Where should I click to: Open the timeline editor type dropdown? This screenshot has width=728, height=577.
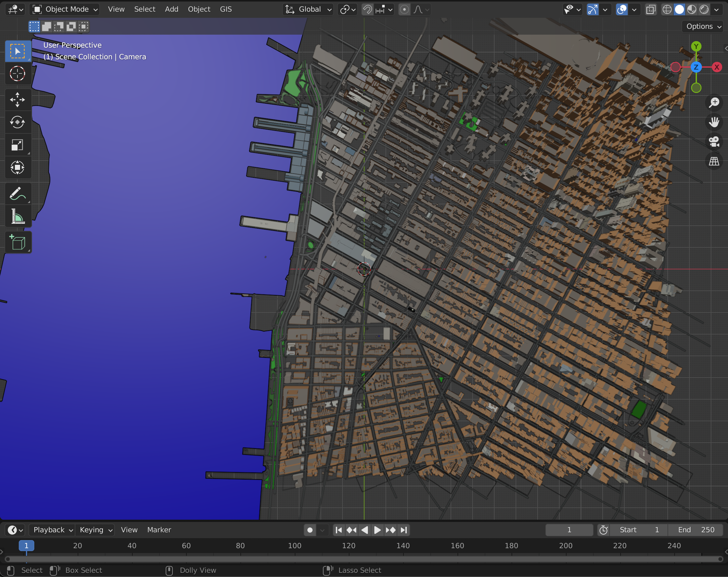tap(15, 530)
